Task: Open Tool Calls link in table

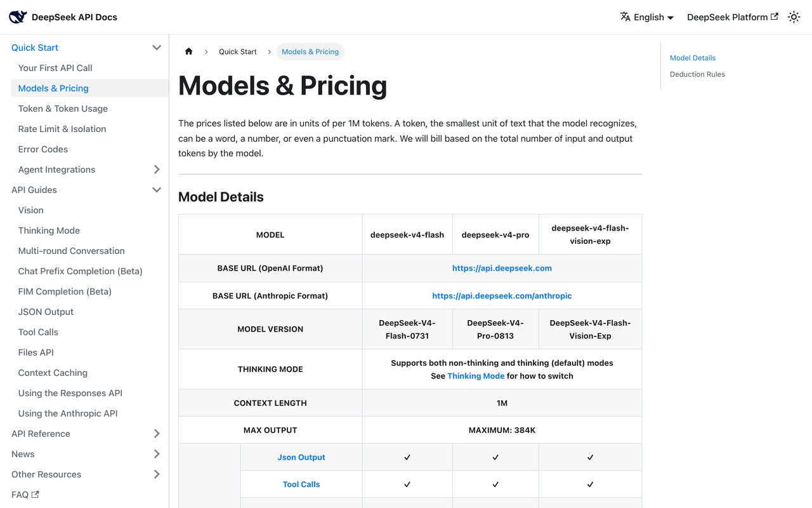Action: [301, 484]
